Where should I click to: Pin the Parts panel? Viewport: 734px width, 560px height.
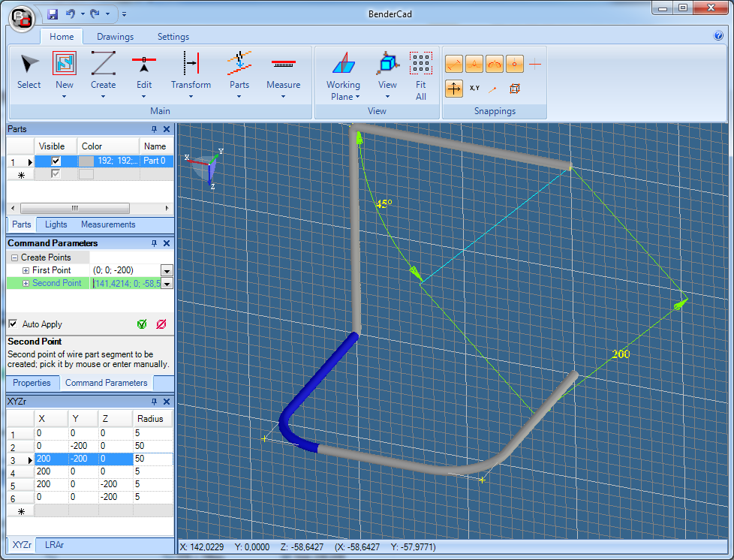pos(154,129)
